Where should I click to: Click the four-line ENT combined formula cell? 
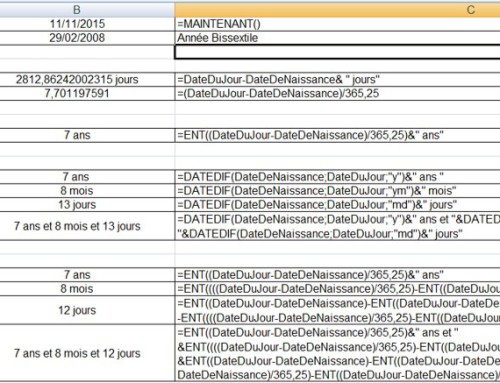(x=337, y=353)
